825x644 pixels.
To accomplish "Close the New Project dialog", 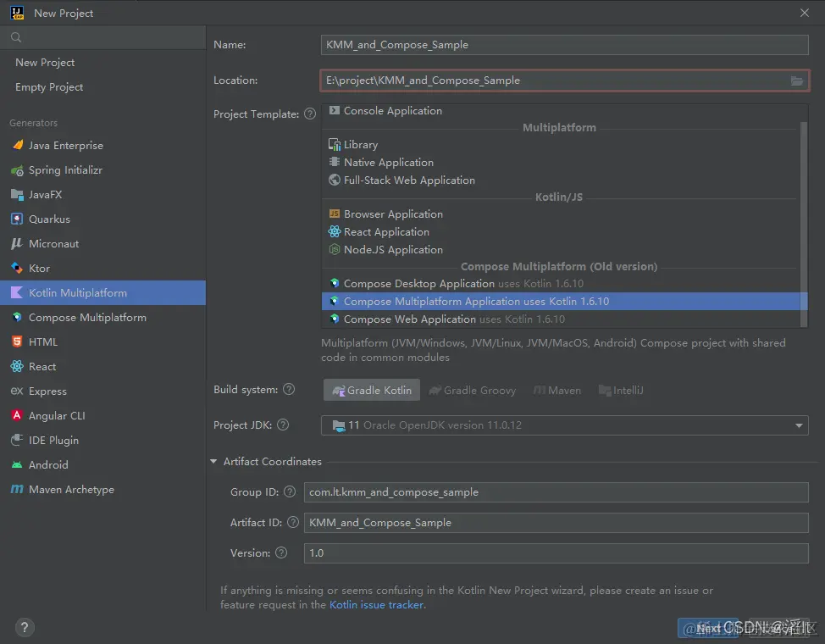I will (805, 13).
